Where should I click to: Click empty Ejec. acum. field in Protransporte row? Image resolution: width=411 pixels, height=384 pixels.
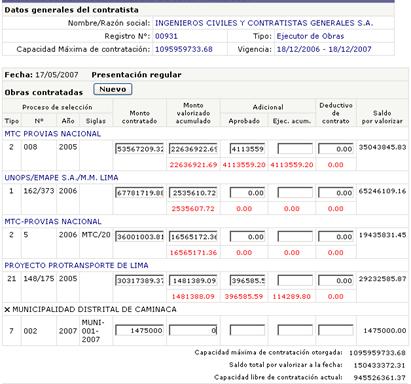pyautogui.click(x=295, y=280)
